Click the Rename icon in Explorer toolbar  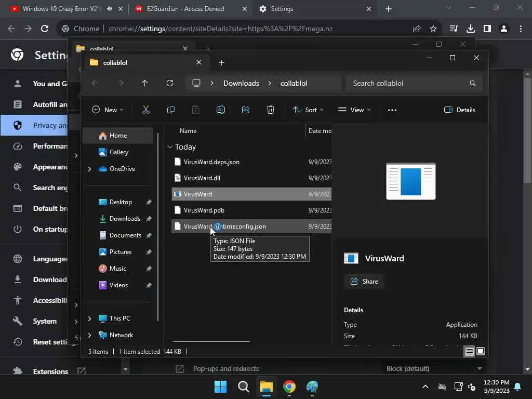click(x=220, y=110)
